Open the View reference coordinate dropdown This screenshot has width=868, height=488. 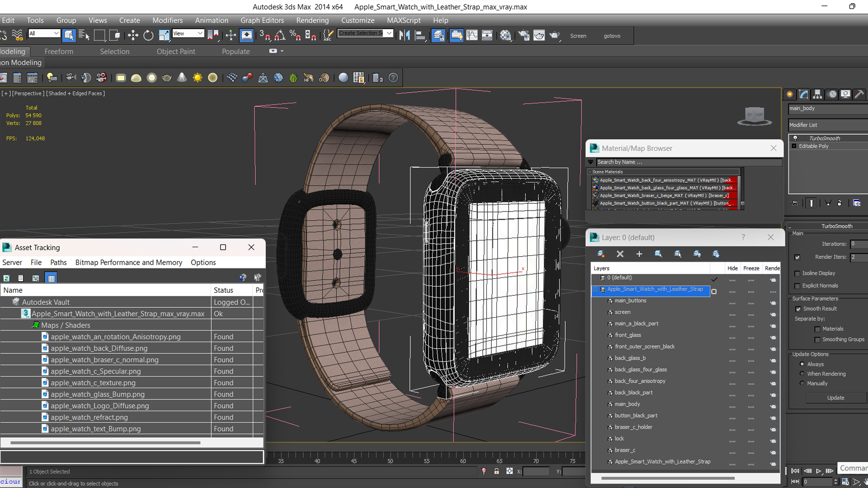point(188,33)
